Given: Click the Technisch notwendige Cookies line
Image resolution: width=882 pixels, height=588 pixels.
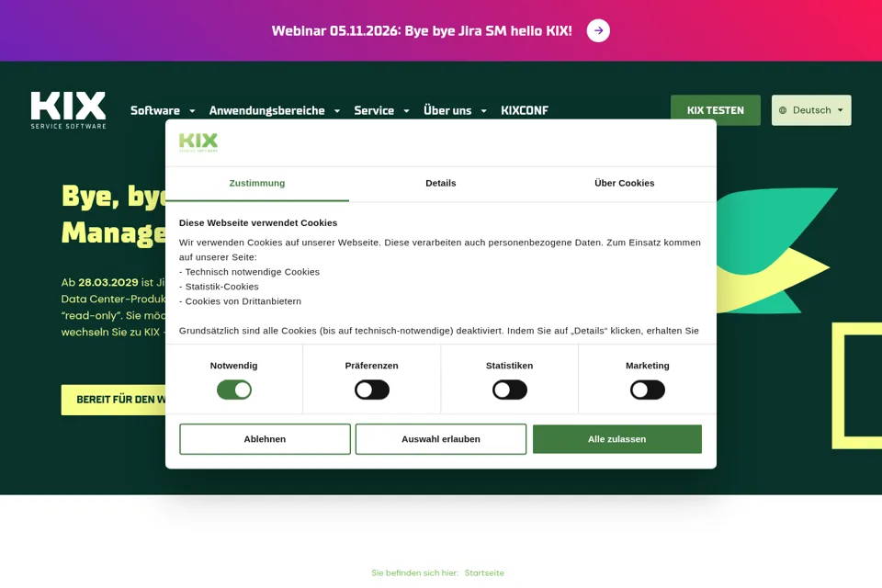Looking at the screenshot, I should pos(249,272).
